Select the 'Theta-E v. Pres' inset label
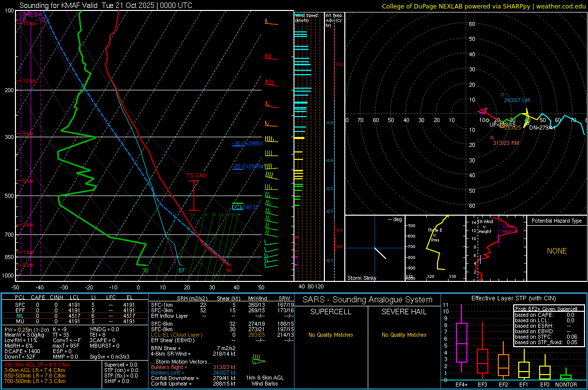This screenshot has height=390, width=588. coord(435,235)
